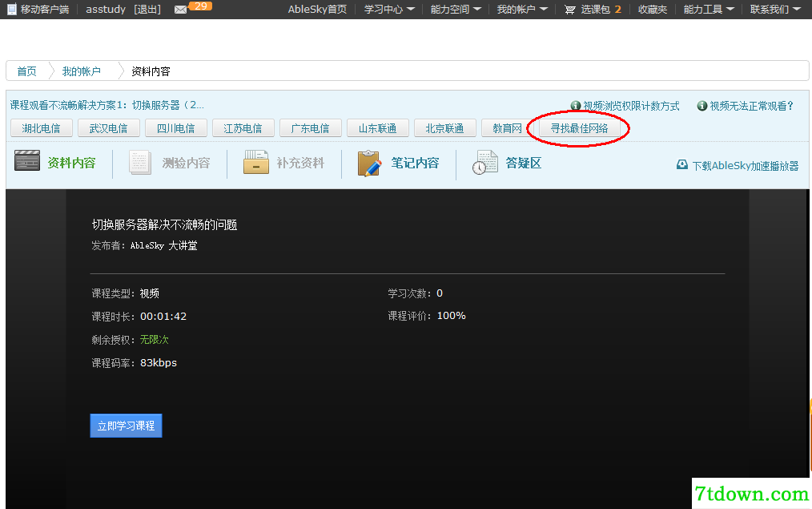
Task: Switch to the 湖北电信 server
Action: point(42,128)
